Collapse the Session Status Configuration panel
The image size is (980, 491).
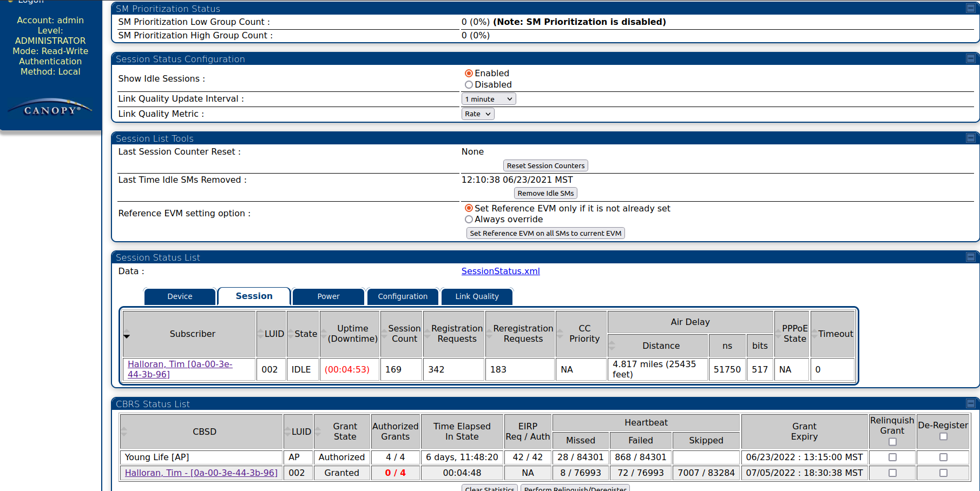[x=970, y=58]
